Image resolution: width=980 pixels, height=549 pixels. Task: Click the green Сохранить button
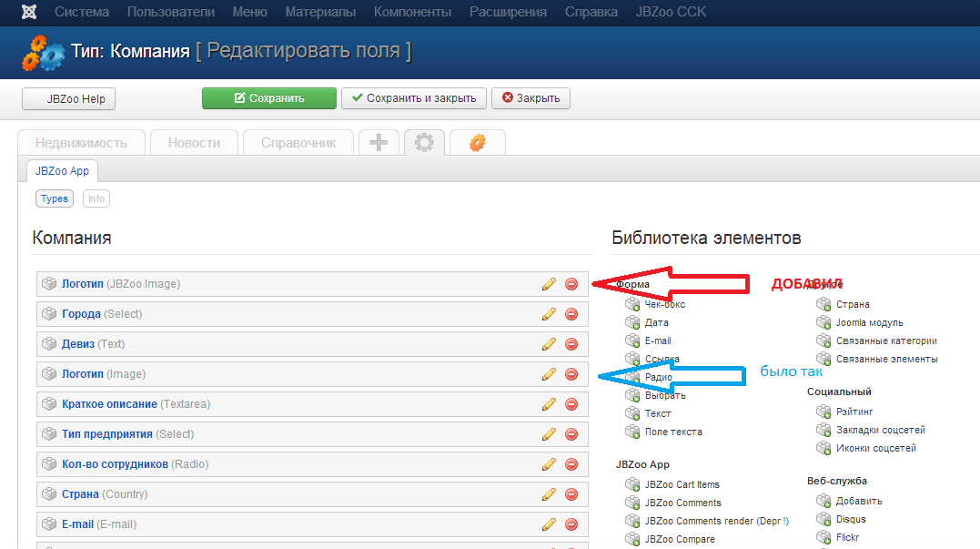[268, 98]
